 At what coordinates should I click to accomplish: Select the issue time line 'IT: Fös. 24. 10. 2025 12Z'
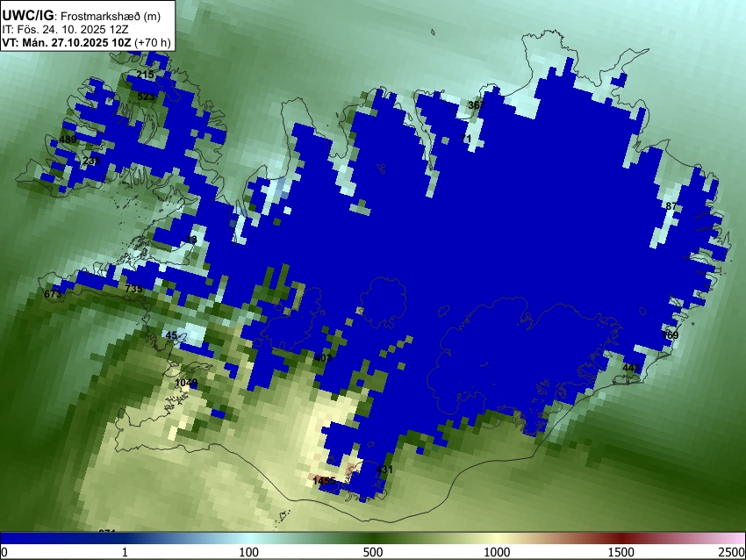point(65,30)
